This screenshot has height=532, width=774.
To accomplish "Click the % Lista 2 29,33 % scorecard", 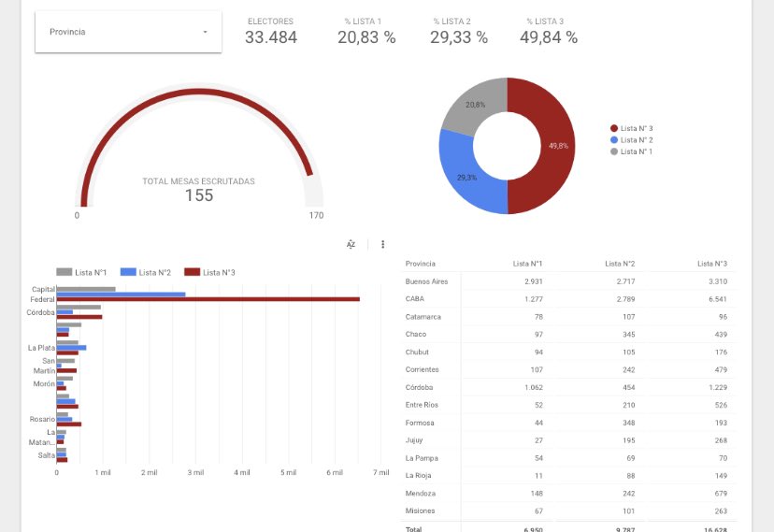I will pos(459,32).
